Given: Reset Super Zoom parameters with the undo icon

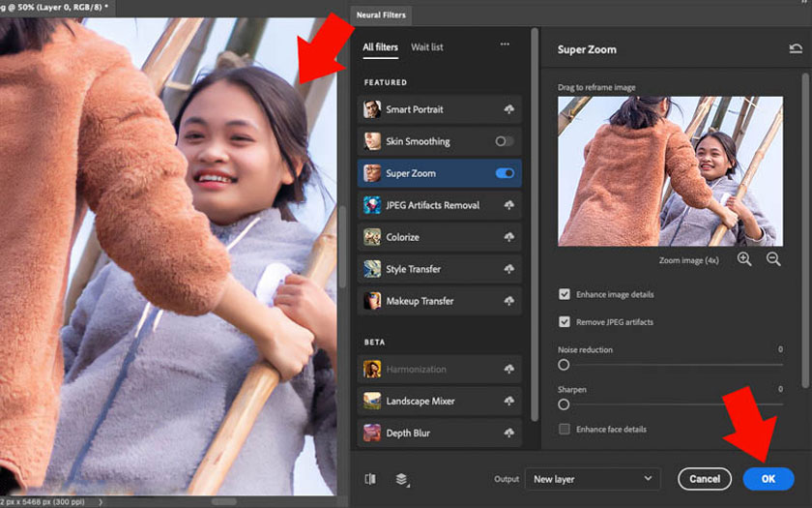Looking at the screenshot, I should pyautogui.click(x=796, y=48).
